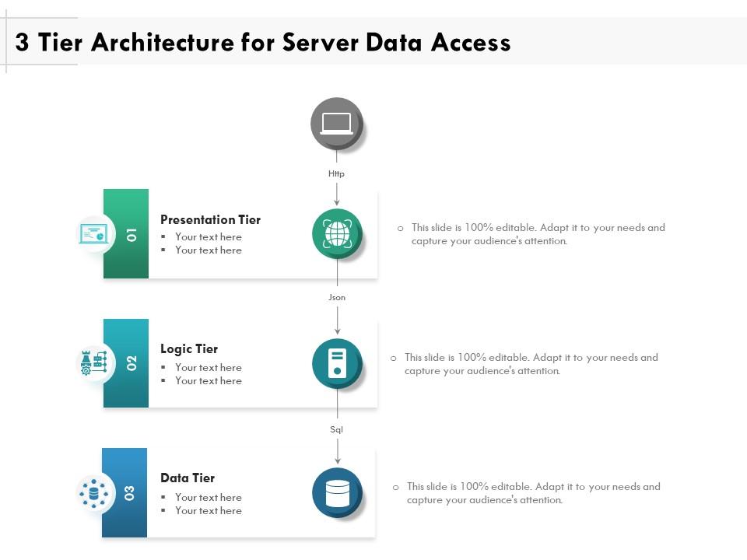Toggle the first bullet under Presentation Tier
Screen dimensions: 747x560
208,236
